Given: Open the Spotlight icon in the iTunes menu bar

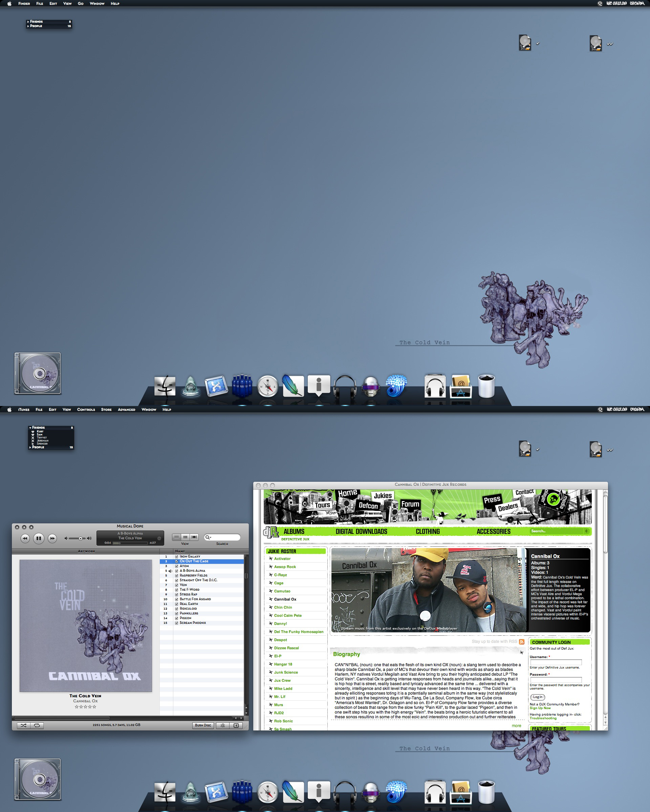Looking at the screenshot, I should (600, 409).
